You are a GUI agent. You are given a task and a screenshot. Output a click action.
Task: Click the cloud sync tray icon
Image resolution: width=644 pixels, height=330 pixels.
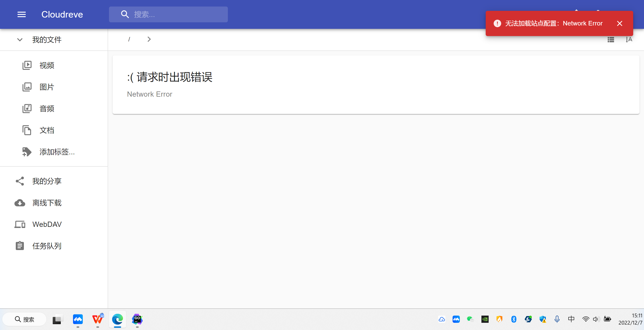tap(442, 319)
